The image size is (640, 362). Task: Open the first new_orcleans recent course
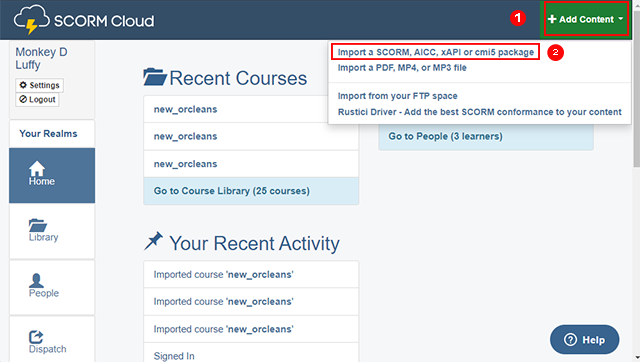pos(251,109)
